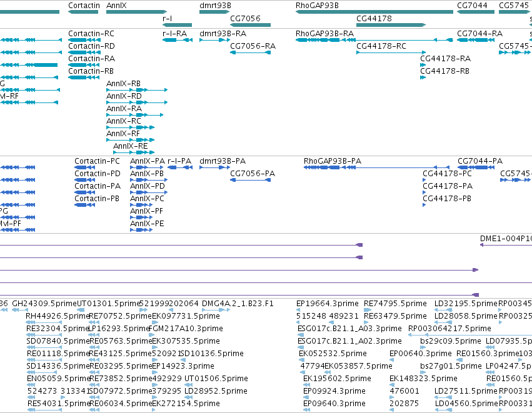532x413 pixels.
Task: Click EST RH44926.5prime
Action: pos(44,322)
